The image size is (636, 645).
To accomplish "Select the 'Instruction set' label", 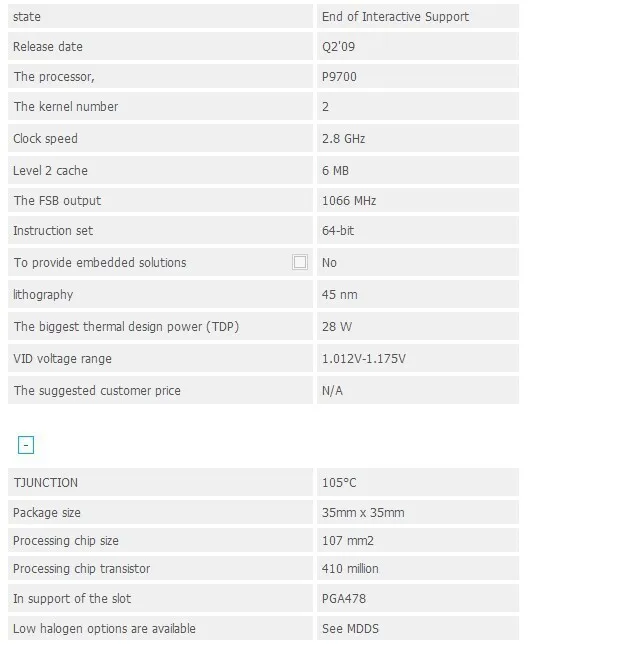I will (x=53, y=230).
